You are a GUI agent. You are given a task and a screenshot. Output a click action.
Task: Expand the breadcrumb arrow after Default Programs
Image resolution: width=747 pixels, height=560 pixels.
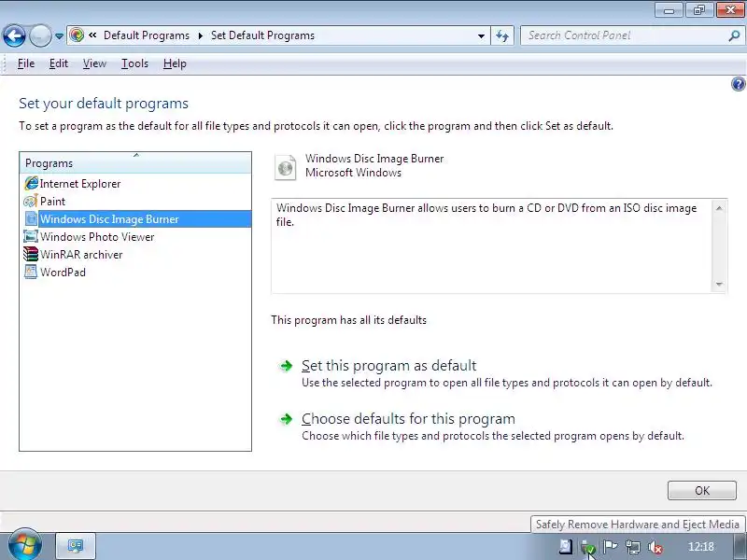(x=200, y=35)
